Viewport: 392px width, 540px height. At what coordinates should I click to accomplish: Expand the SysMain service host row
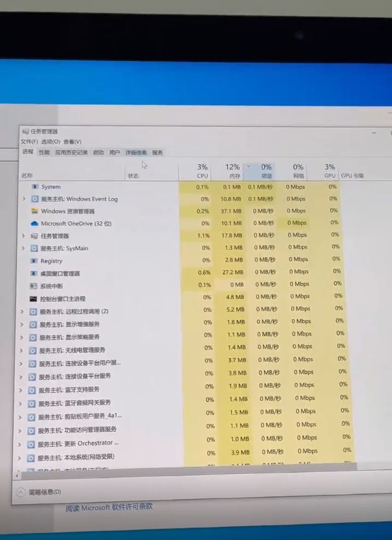23,248
